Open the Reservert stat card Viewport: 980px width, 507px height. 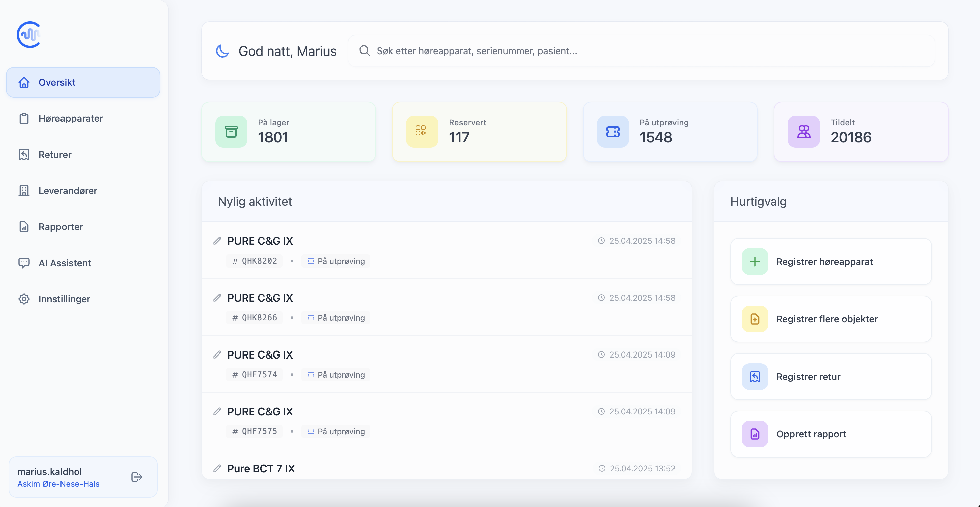pos(479,132)
